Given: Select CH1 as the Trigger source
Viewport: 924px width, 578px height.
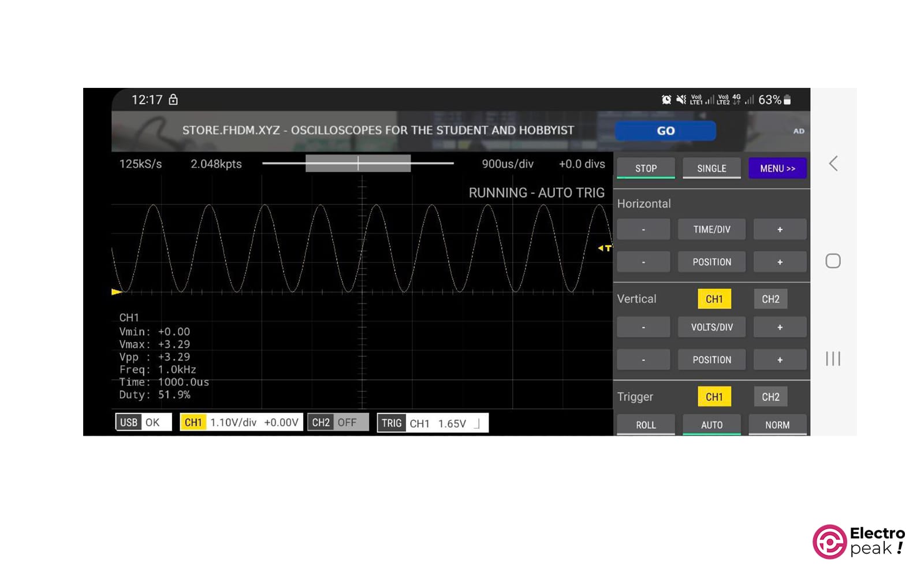Looking at the screenshot, I should (x=714, y=397).
